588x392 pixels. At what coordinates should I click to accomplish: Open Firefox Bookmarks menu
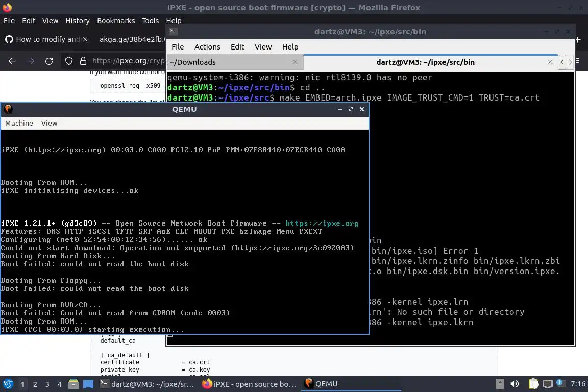coord(116,21)
